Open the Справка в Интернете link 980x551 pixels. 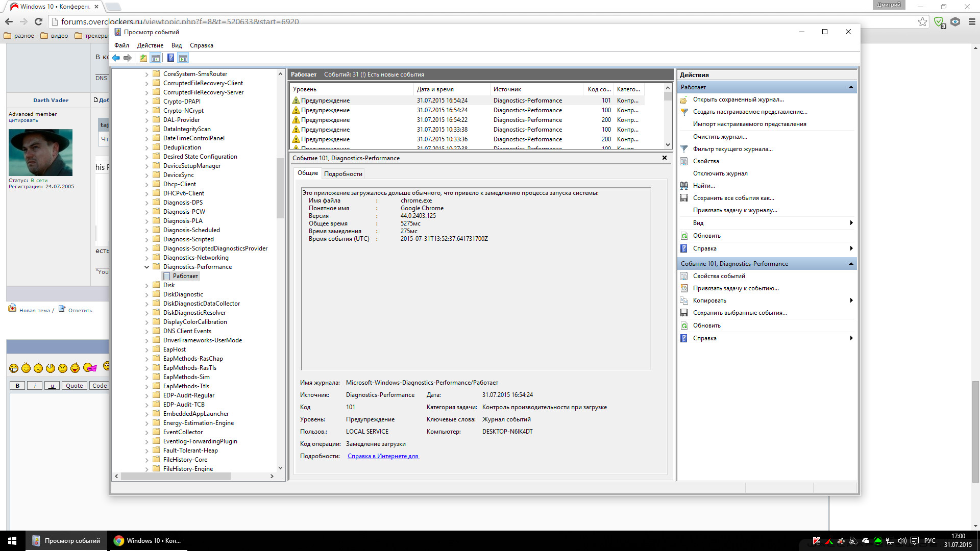[383, 456]
